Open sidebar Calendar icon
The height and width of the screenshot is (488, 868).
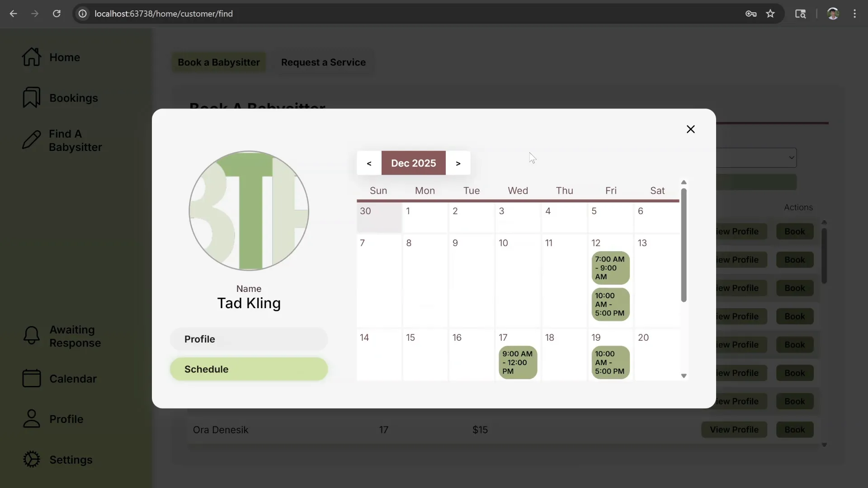[32, 379]
